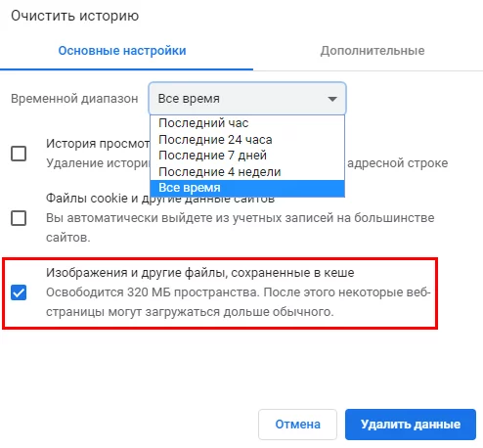Pick Последние 4 недели option
The image size is (483, 448).
(247, 171)
